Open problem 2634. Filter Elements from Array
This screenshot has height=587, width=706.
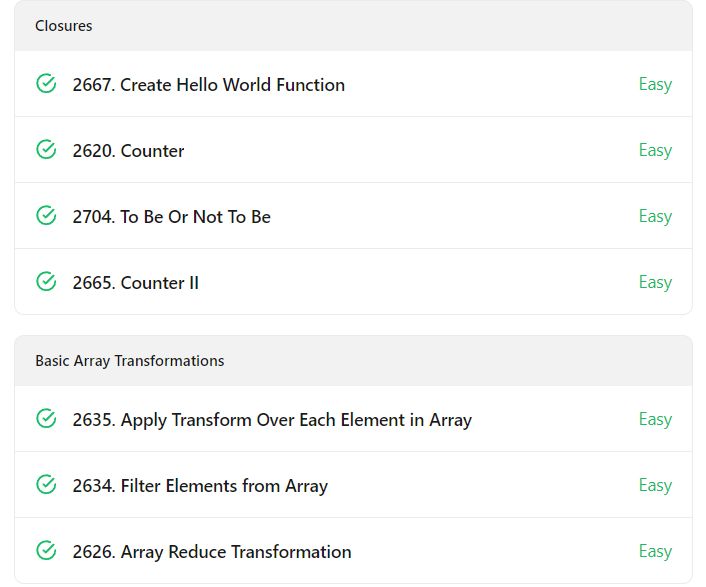pyautogui.click(x=200, y=486)
